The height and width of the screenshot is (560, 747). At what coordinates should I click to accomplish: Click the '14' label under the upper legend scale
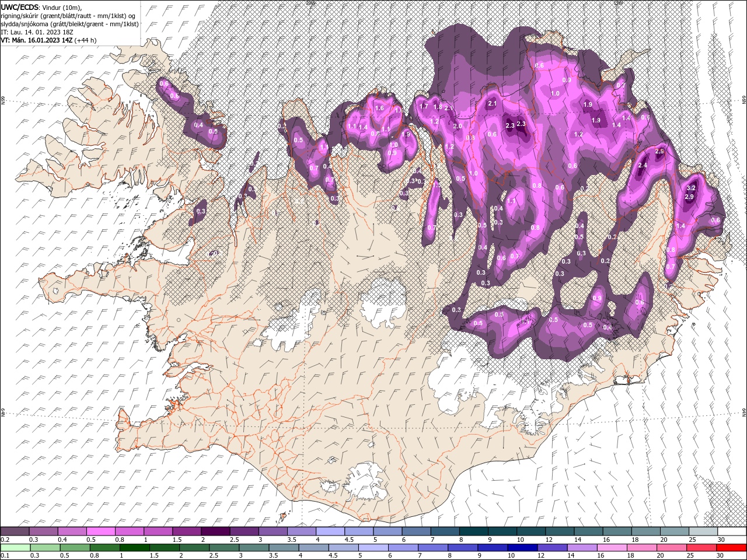[577, 540]
